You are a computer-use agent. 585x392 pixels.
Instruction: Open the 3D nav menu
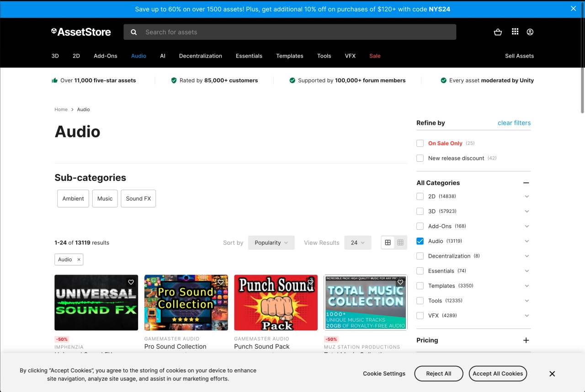click(x=55, y=56)
